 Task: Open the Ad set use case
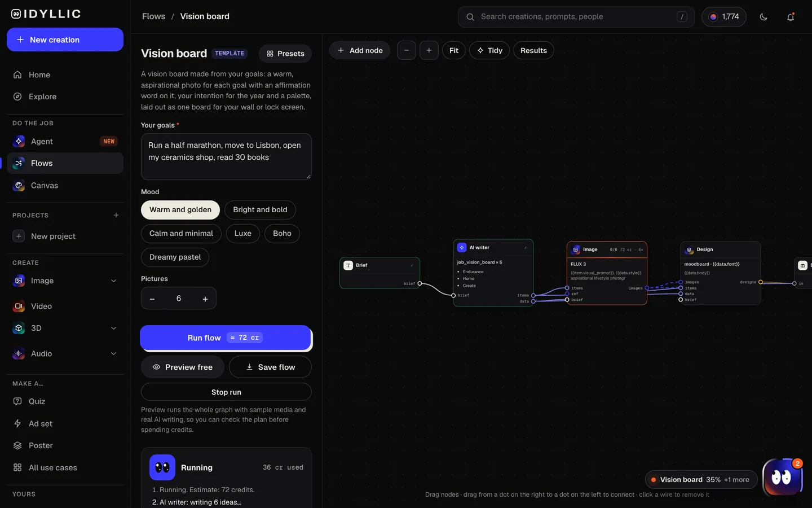pos(65,423)
